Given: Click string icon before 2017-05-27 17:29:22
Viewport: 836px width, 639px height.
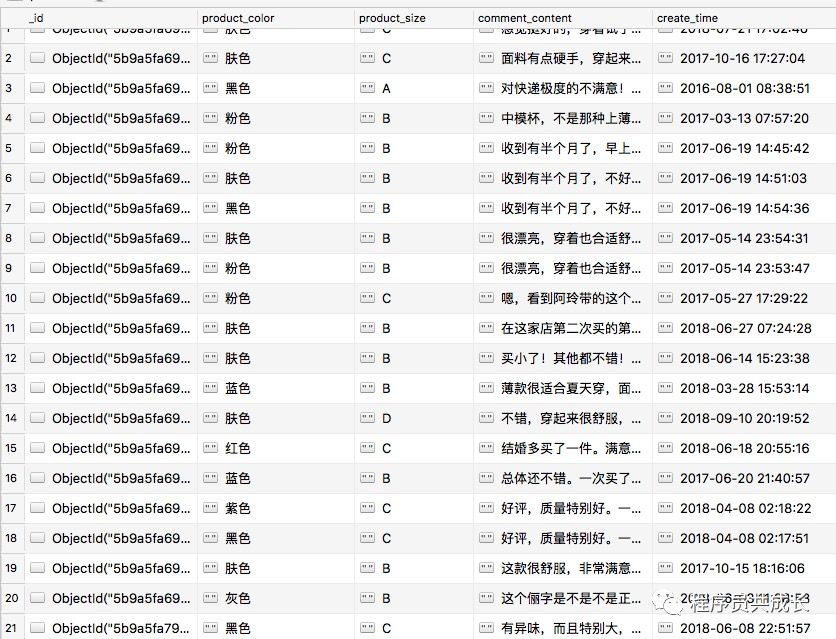Looking at the screenshot, I should pos(665,298).
